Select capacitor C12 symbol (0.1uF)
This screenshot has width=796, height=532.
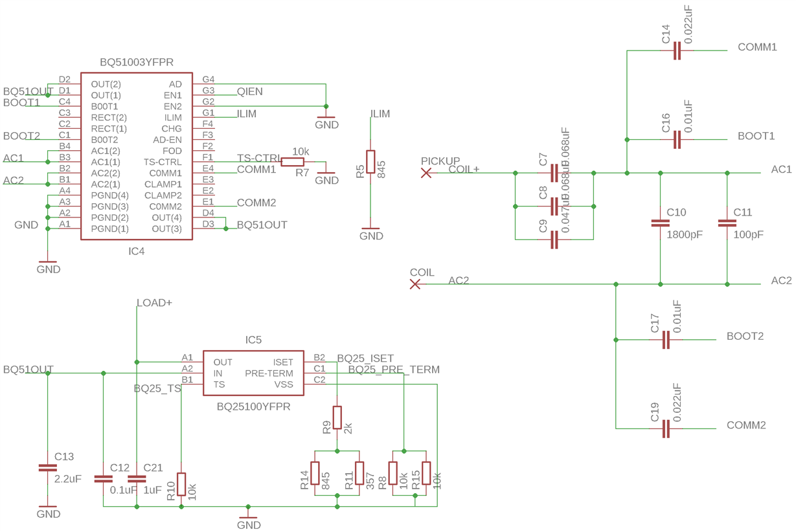(x=103, y=479)
